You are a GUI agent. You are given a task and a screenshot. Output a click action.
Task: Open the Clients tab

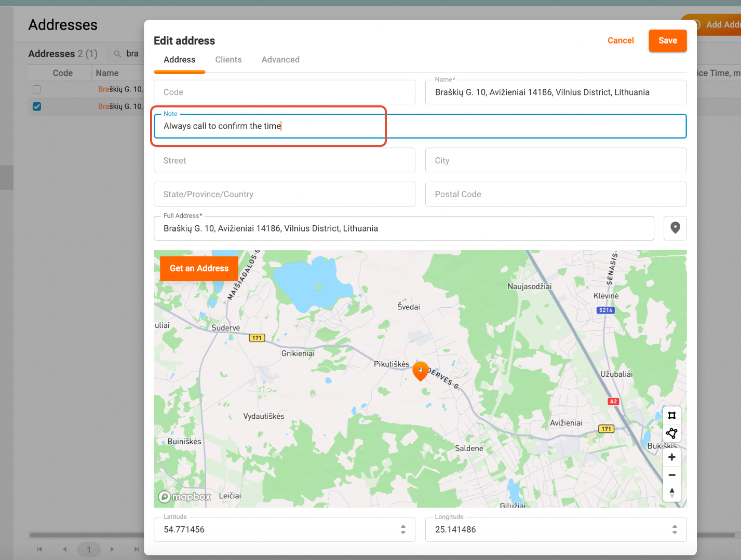[228, 60]
